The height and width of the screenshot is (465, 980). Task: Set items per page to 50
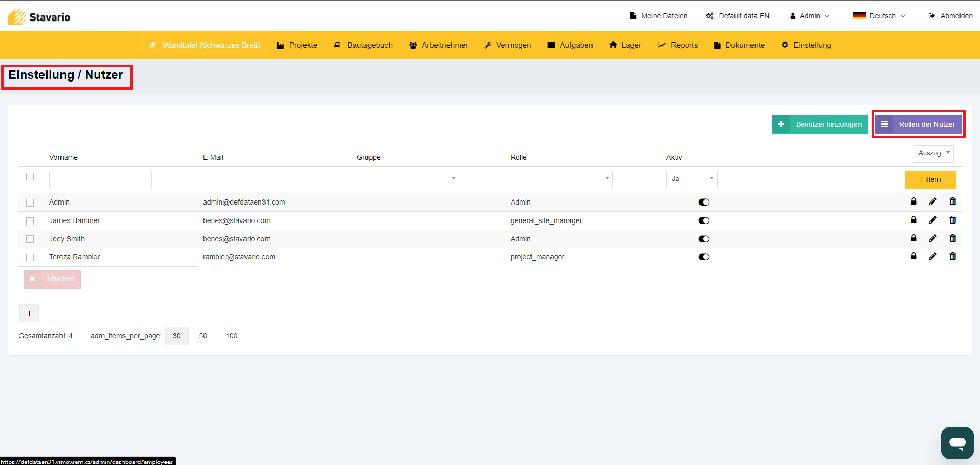tap(203, 336)
